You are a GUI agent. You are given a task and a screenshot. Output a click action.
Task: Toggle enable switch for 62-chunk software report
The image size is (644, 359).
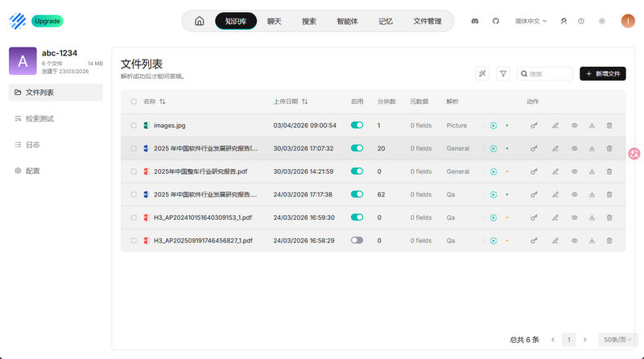pyautogui.click(x=357, y=194)
